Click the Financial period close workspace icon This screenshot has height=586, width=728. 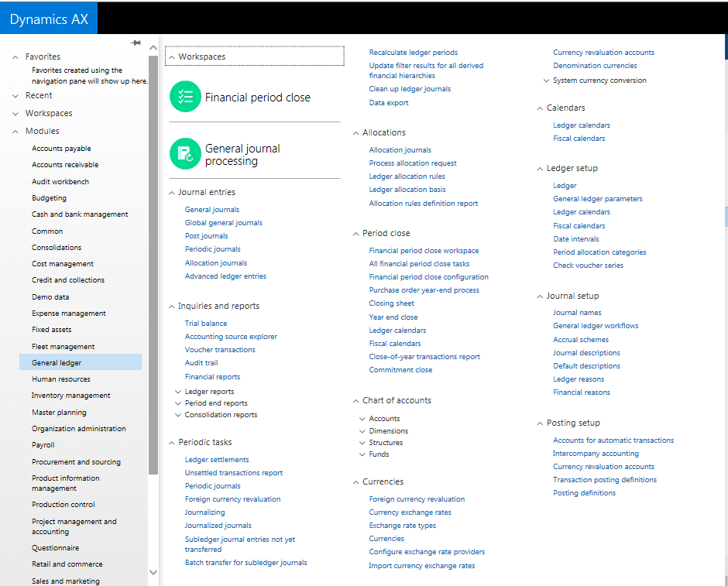[185, 97]
